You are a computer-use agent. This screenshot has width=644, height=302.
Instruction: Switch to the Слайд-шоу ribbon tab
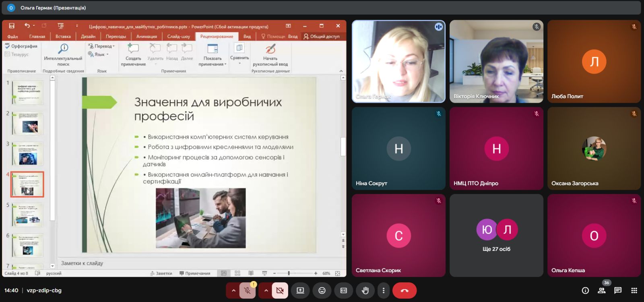(x=178, y=36)
